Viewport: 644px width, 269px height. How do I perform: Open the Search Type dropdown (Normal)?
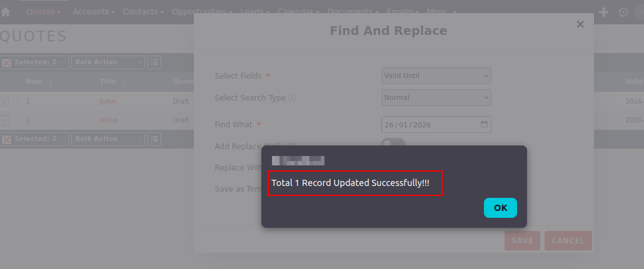point(436,97)
